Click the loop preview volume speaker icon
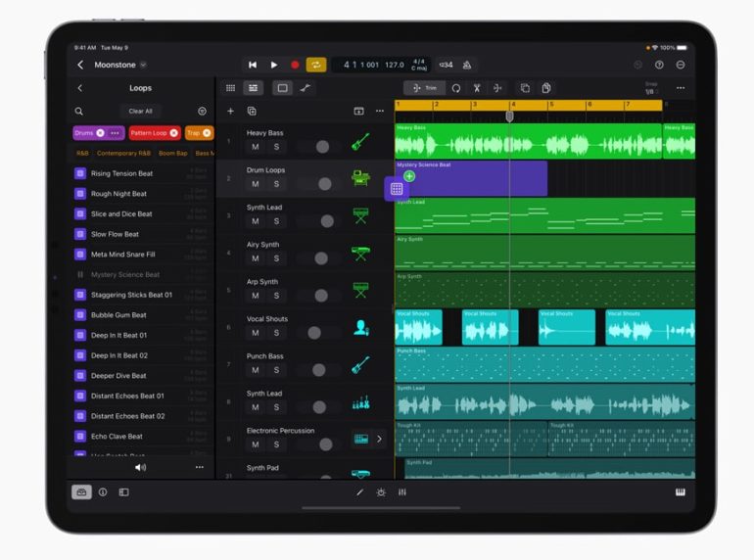754x560 pixels. (140, 467)
